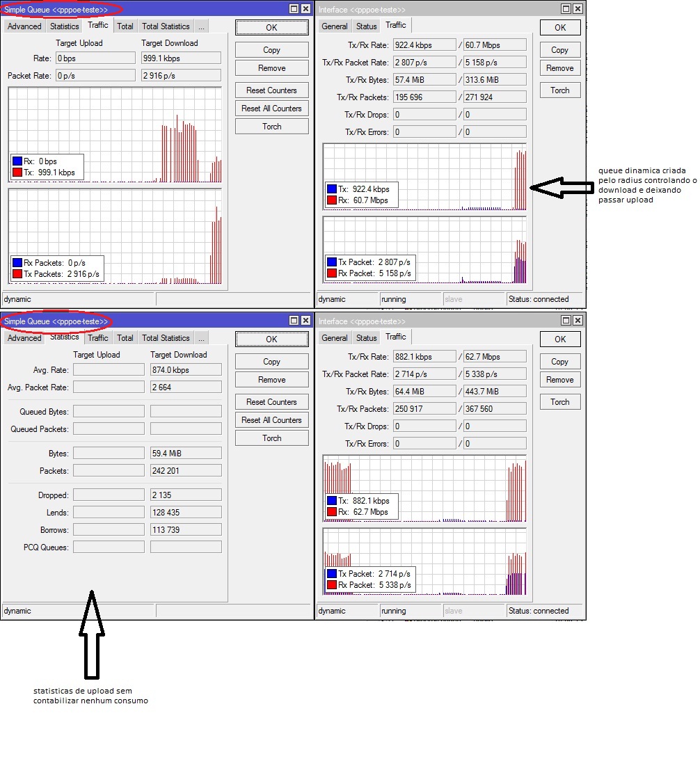This screenshot has height=784, width=700.
Task: Click Copy in Interface window with 922.4 kbps rate
Action: click(560, 50)
